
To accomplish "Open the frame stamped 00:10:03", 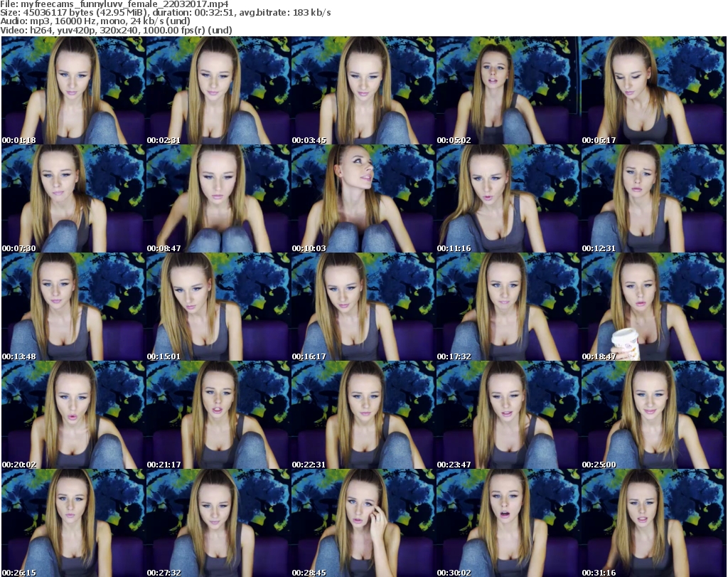I will (x=363, y=198).
